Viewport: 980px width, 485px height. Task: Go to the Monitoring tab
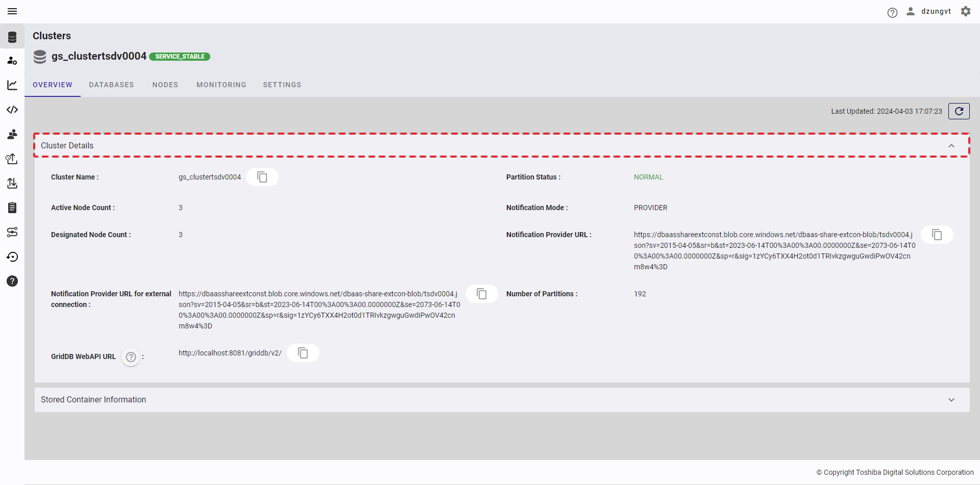(221, 85)
